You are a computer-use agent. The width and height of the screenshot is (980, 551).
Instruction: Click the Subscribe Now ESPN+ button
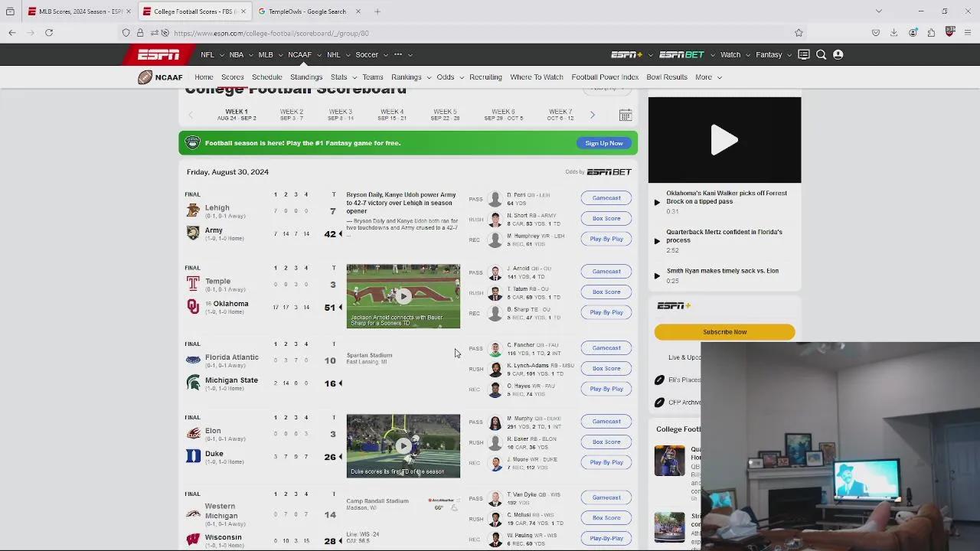[x=724, y=332]
